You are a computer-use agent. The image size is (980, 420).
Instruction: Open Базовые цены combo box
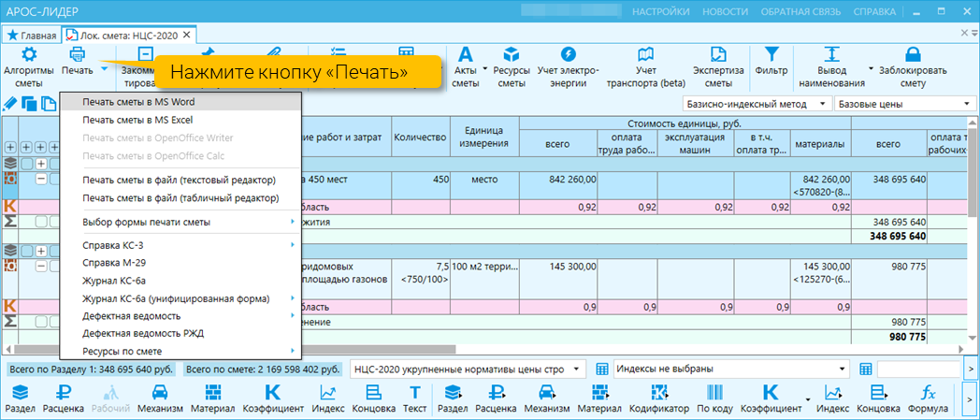(x=905, y=104)
